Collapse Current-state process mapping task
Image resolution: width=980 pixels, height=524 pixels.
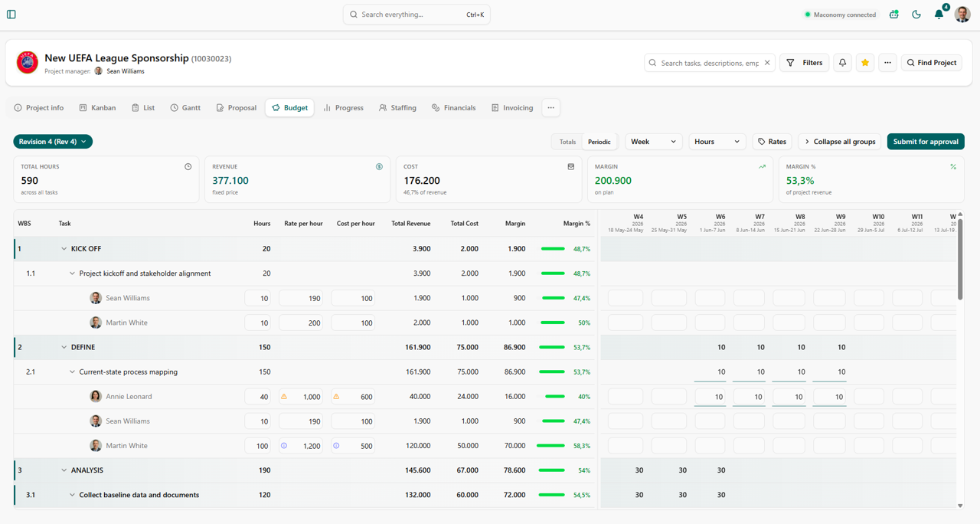click(73, 372)
